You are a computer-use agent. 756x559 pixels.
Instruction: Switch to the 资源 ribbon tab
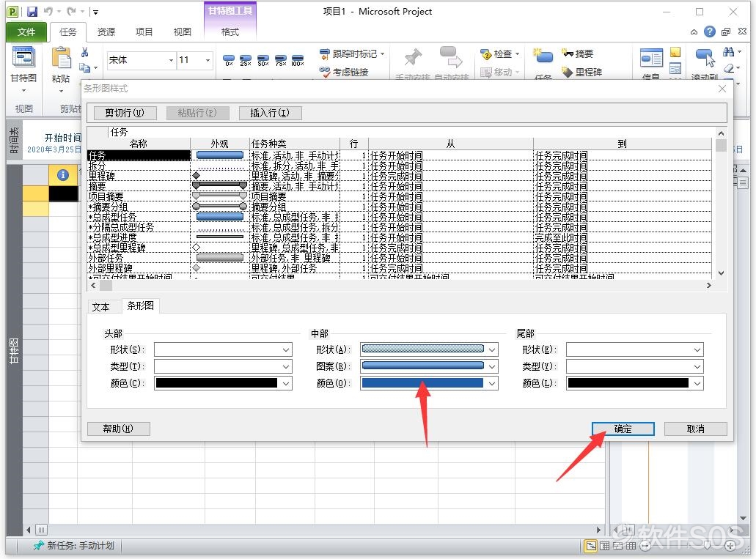106,32
